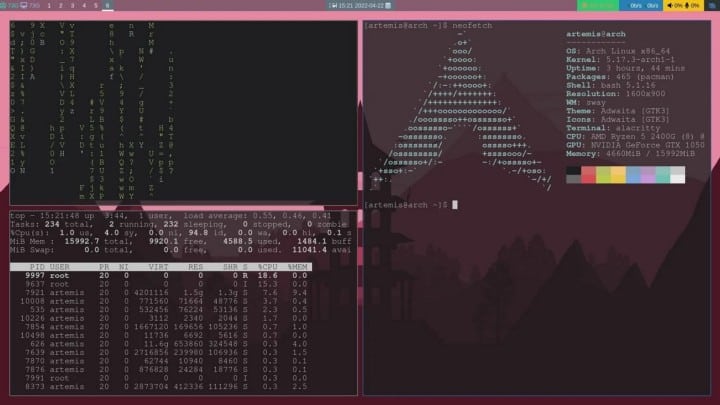Click the red color block in neofetch
Image resolution: width=720 pixels, height=405 pixels.
[589, 175]
